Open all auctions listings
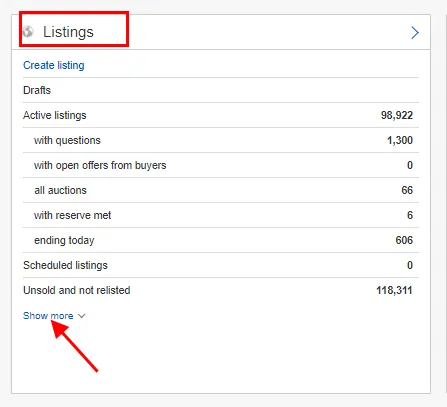This screenshot has height=407, width=447. (60, 190)
